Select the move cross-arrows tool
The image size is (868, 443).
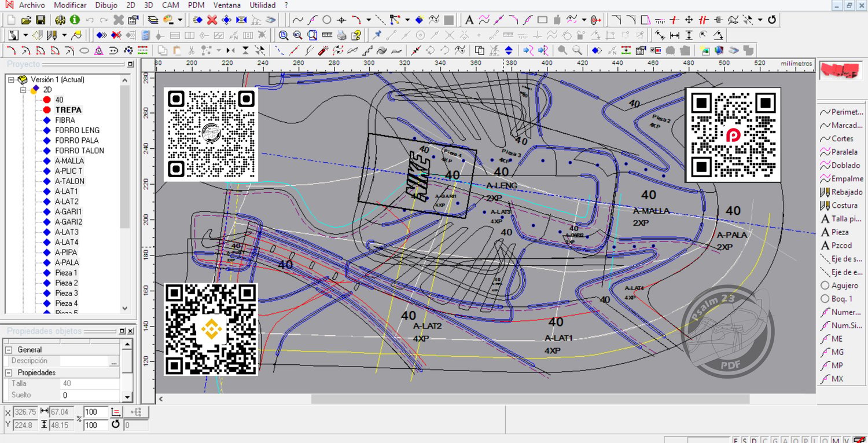[689, 20]
